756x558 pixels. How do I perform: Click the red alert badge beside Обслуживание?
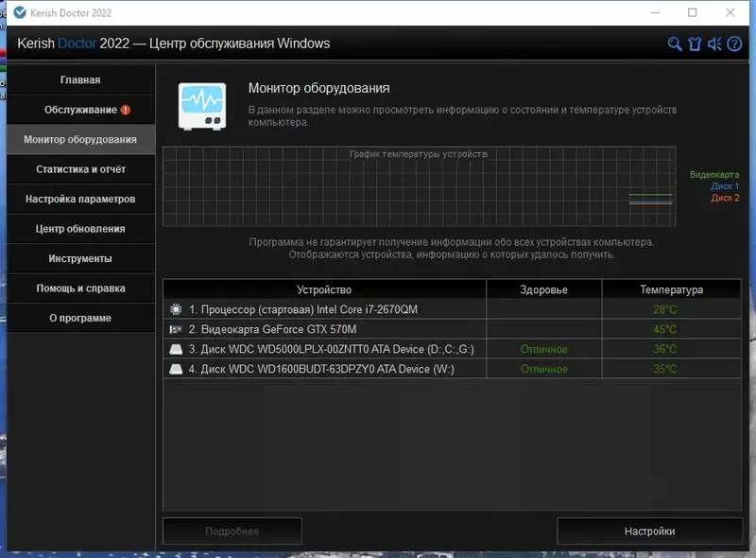coord(126,110)
